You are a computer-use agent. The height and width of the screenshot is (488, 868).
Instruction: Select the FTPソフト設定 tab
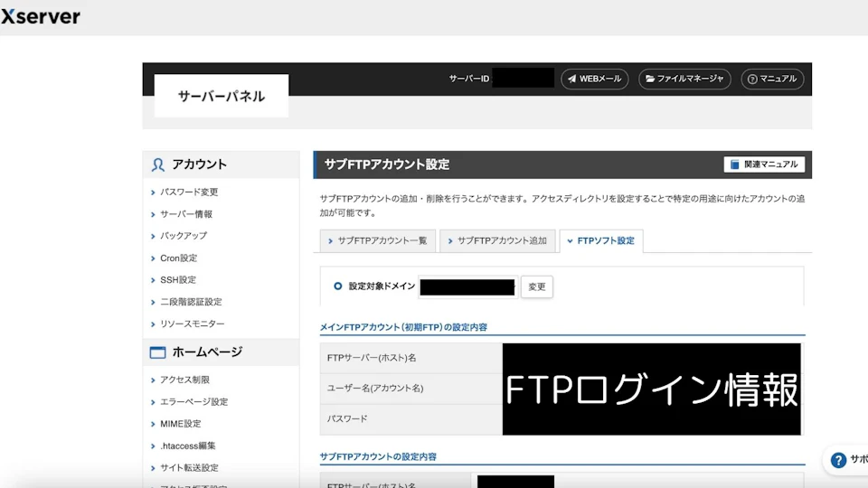(x=601, y=240)
